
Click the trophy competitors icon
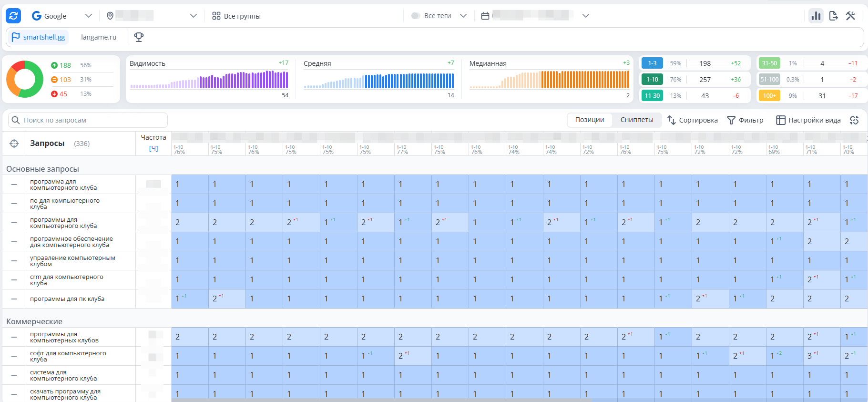[139, 37]
